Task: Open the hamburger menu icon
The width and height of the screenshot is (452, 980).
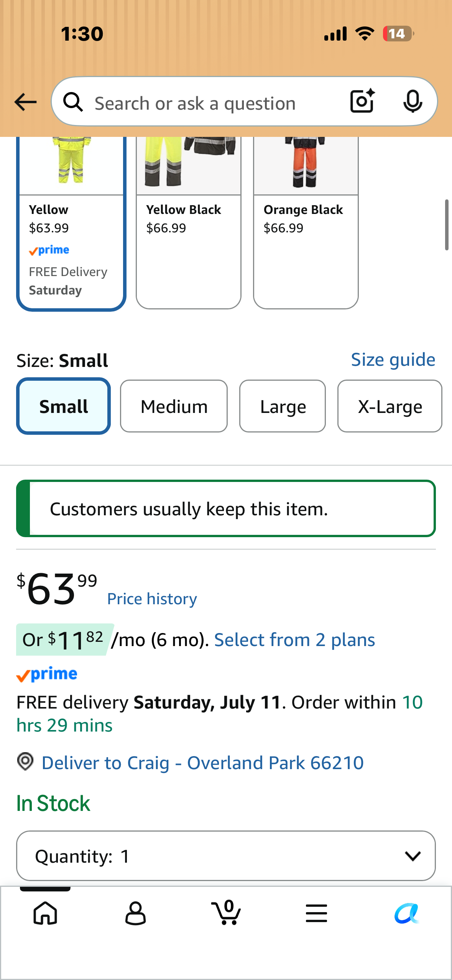Action: pyautogui.click(x=316, y=913)
